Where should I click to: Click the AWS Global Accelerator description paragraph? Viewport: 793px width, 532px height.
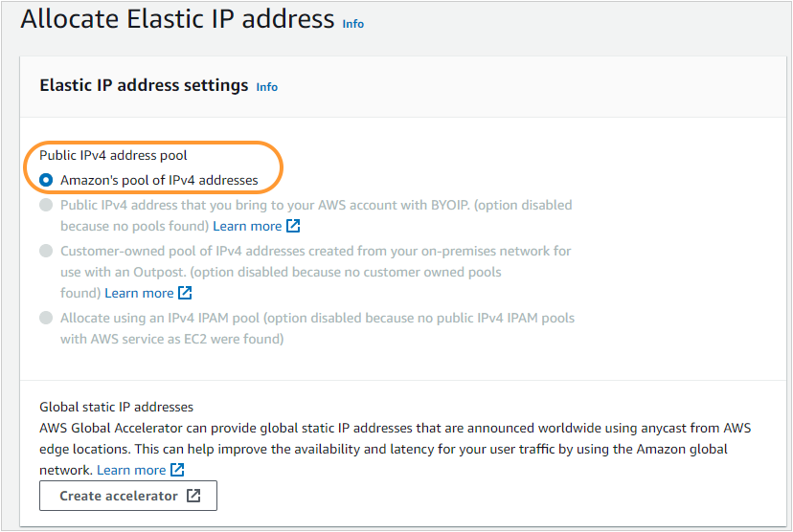383,438
